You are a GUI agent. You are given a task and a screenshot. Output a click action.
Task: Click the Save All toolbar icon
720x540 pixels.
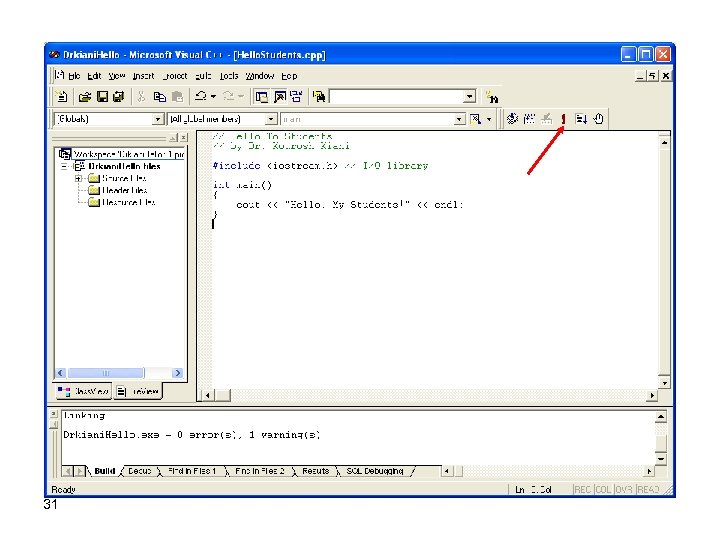click(118, 96)
